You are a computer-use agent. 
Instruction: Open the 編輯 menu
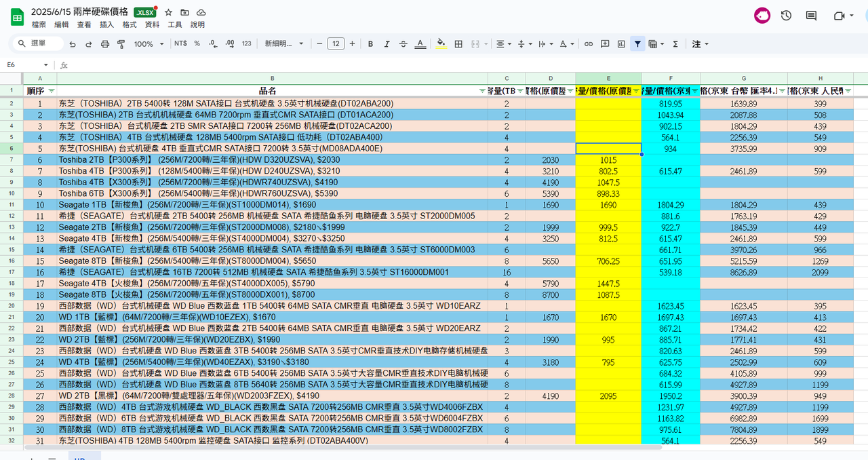click(61, 24)
